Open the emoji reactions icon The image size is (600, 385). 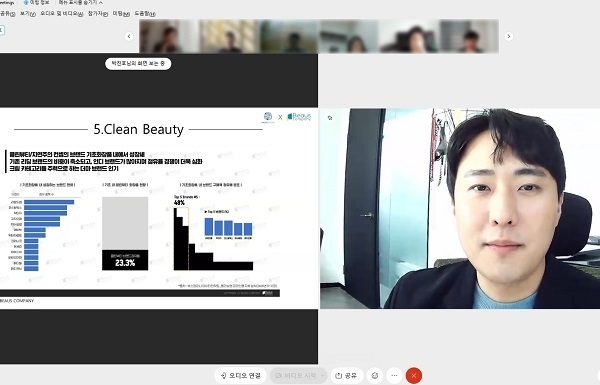click(375, 375)
